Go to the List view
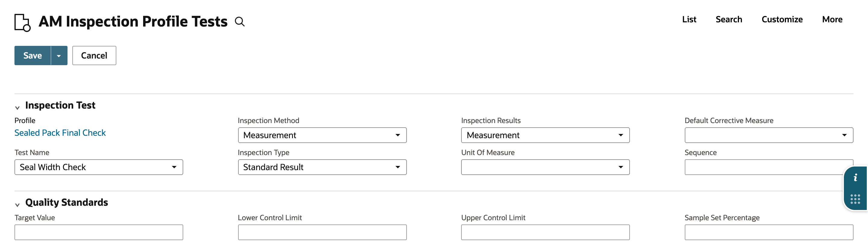Image resolution: width=868 pixels, height=251 pixels. pyautogui.click(x=689, y=20)
